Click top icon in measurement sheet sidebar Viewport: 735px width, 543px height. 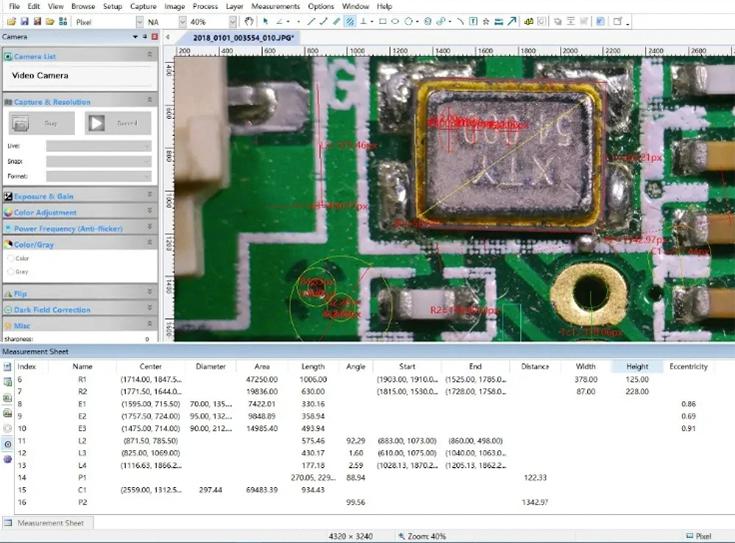click(7, 367)
